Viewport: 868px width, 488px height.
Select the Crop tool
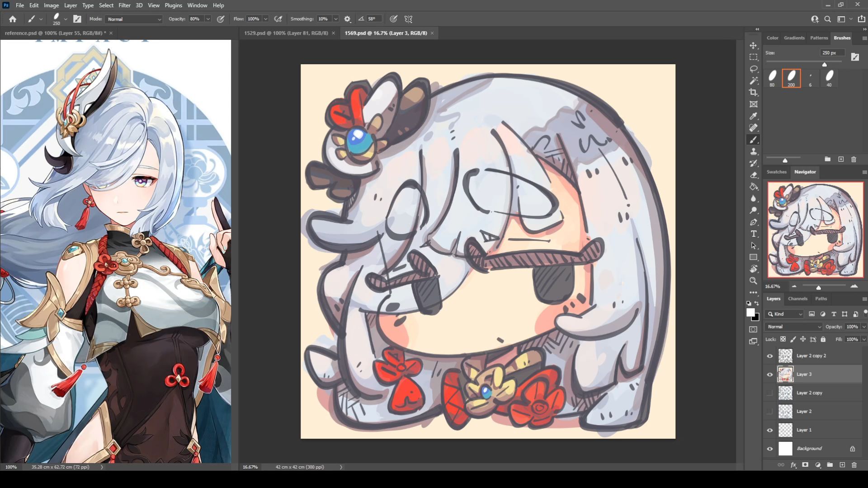[x=753, y=93]
